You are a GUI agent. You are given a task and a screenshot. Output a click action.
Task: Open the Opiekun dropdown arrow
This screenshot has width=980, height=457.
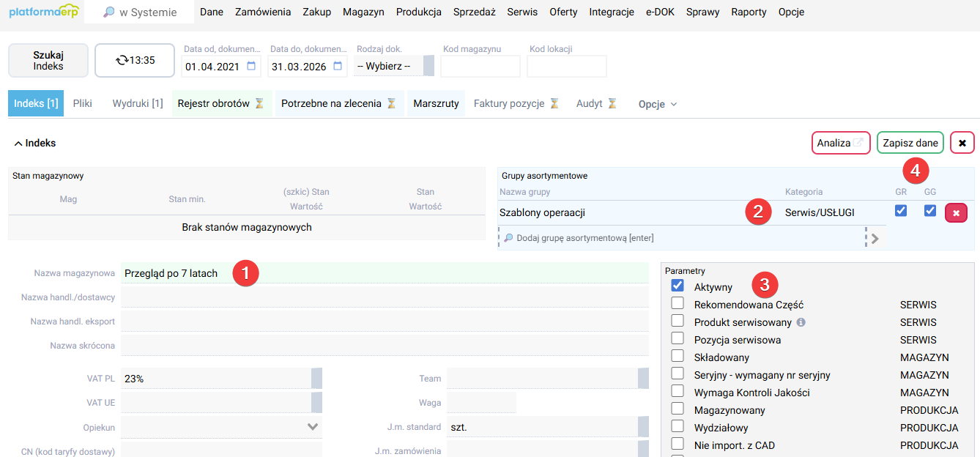click(311, 426)
